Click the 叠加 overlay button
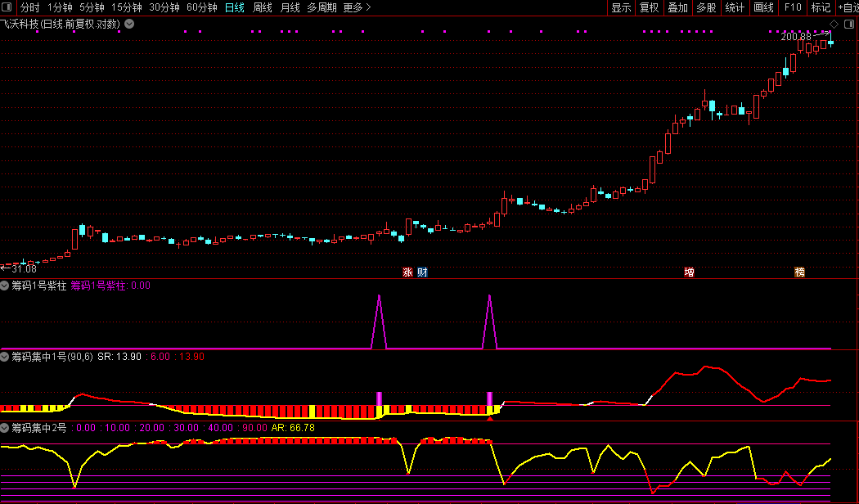This screenshot has width=859, height=504. (x=677, y=8)
